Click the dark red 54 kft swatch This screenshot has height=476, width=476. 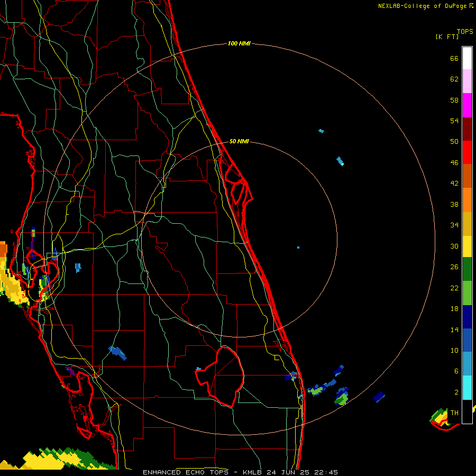(467, 129)
